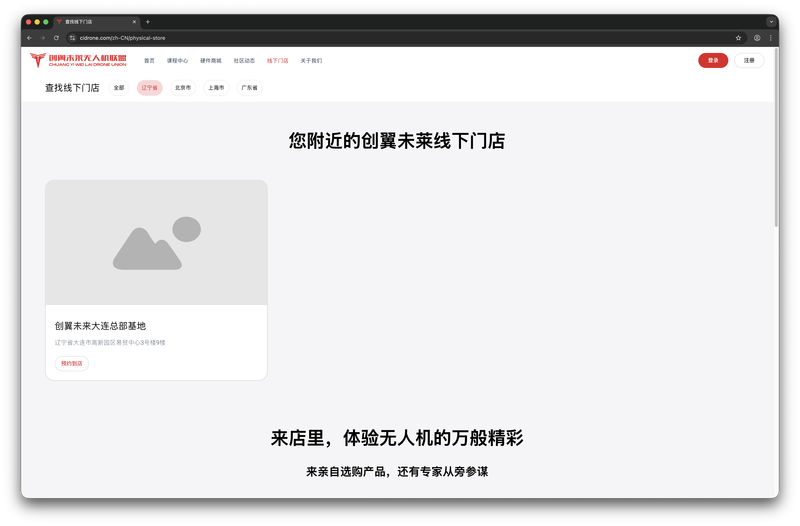Close the 查找线下门店 browser tab
Image resolution: width=800 pixels, height=526 pixels.
[x=134, y=22]
